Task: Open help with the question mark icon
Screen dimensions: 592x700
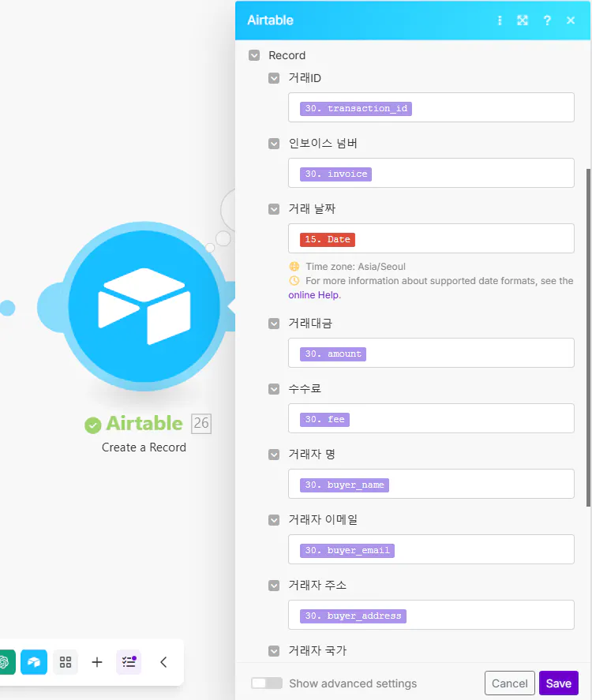Action: click(547, 21)
